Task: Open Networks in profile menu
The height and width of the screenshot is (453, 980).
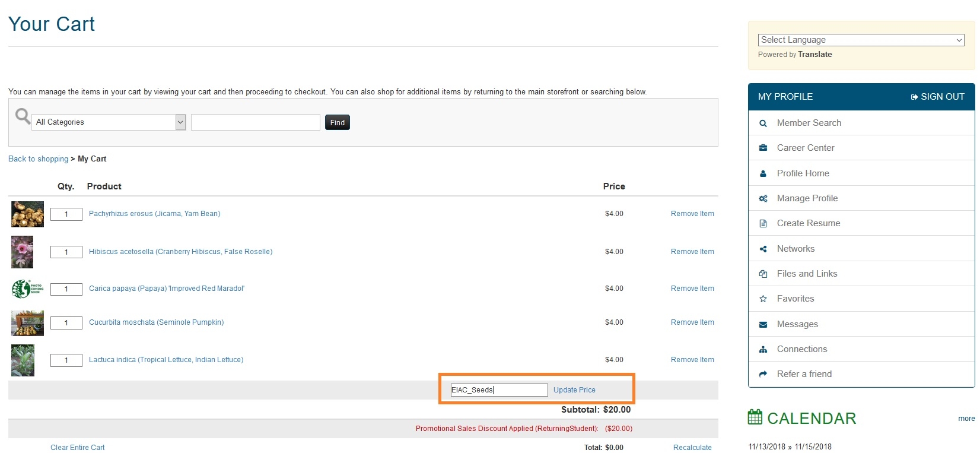Action: 796,249
